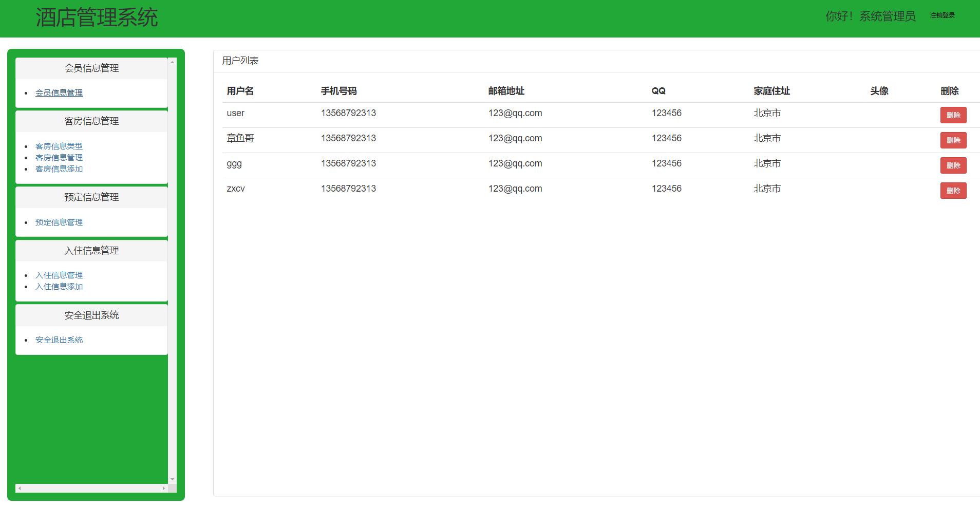Click the username cell zxcv
The width and height of the screenshot is (980, 505).
coord(236,189)
